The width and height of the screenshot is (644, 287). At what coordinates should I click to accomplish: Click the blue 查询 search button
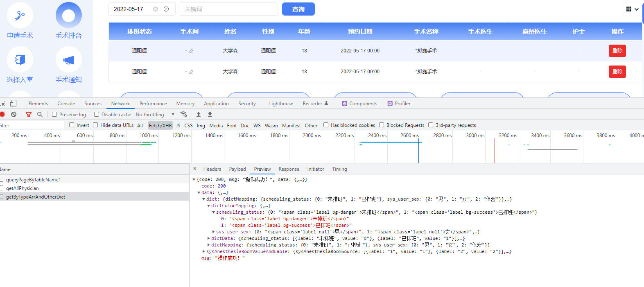tap(298, 9)
